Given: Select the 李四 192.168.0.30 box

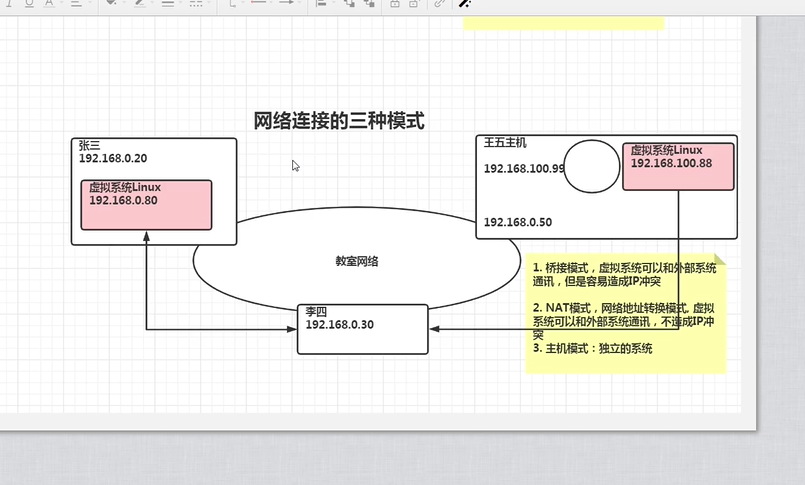Looking at the screenshot, I should [x=362, y=329].
